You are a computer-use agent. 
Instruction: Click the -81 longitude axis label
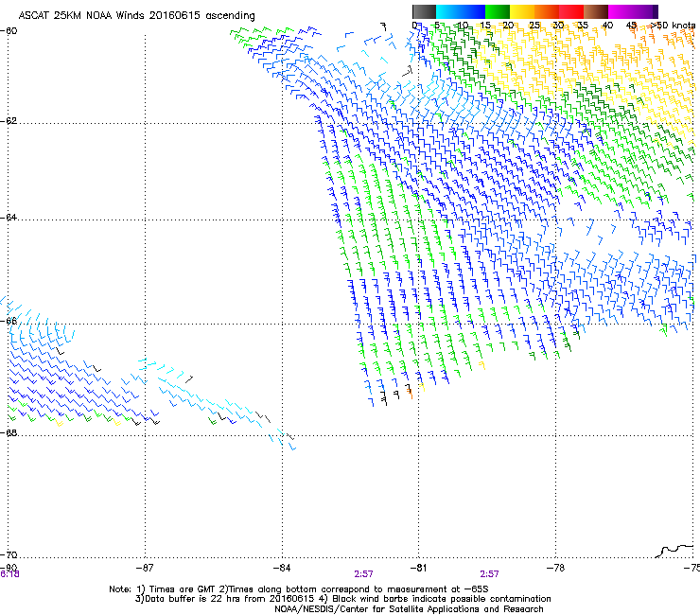tap(418, 568)
